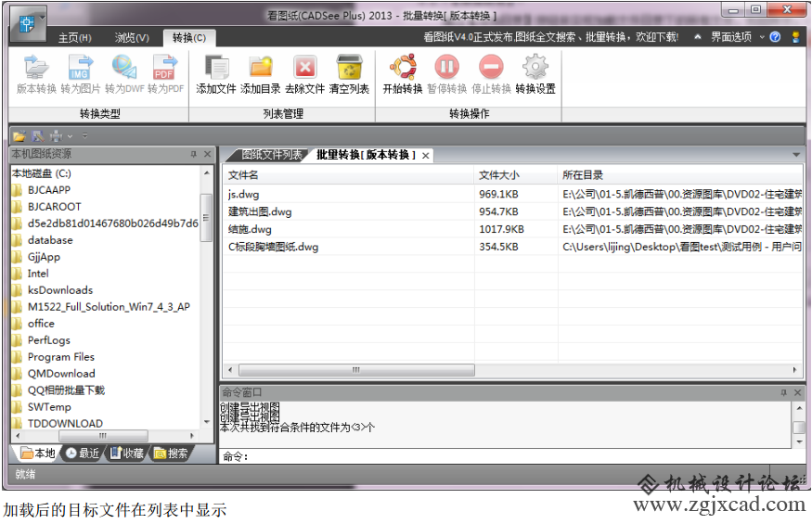
Task: Click 添加文件 add file icon
Action: (x=216, y=74)
